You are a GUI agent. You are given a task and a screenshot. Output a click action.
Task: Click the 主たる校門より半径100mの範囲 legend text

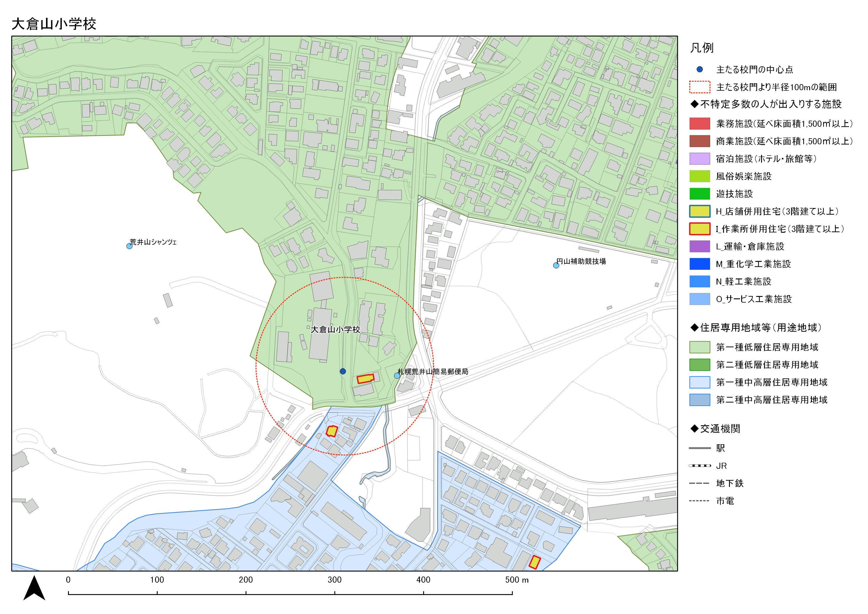click(x=777, y=87)
